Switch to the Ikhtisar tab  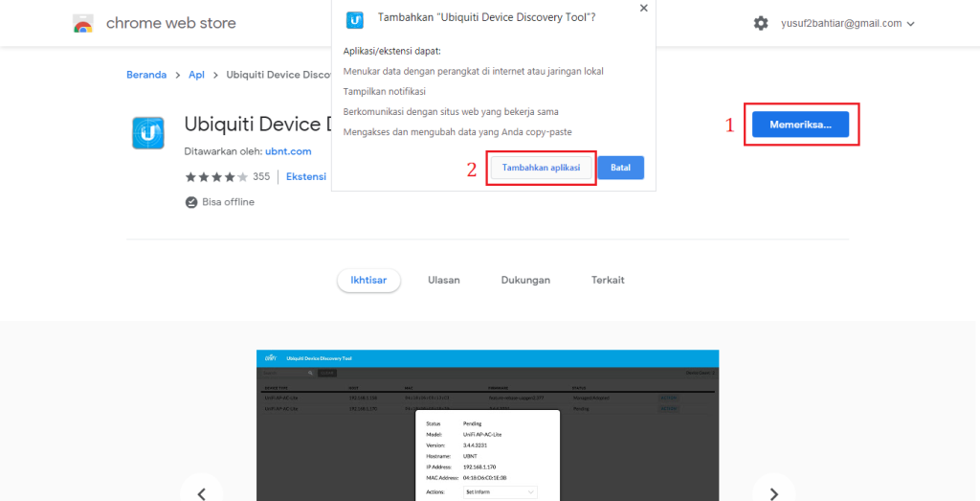point(368,280)
